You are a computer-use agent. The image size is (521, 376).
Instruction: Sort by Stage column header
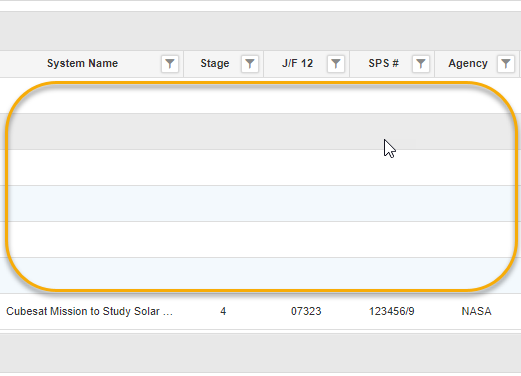coord(215,63)
